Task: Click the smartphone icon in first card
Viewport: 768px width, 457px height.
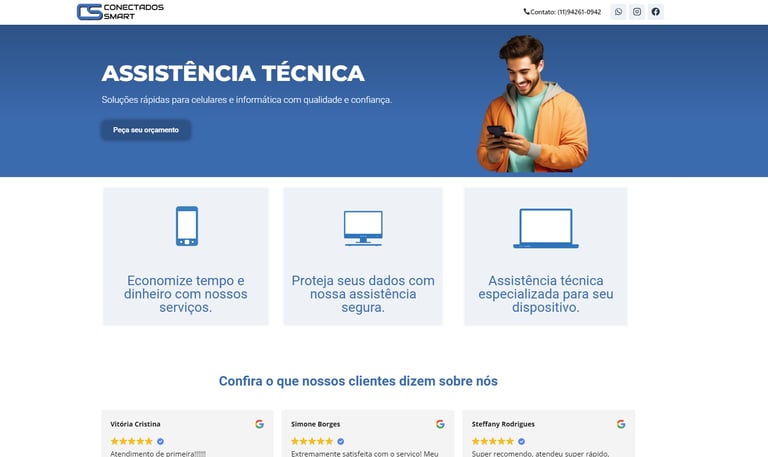Action: [187, 226]
